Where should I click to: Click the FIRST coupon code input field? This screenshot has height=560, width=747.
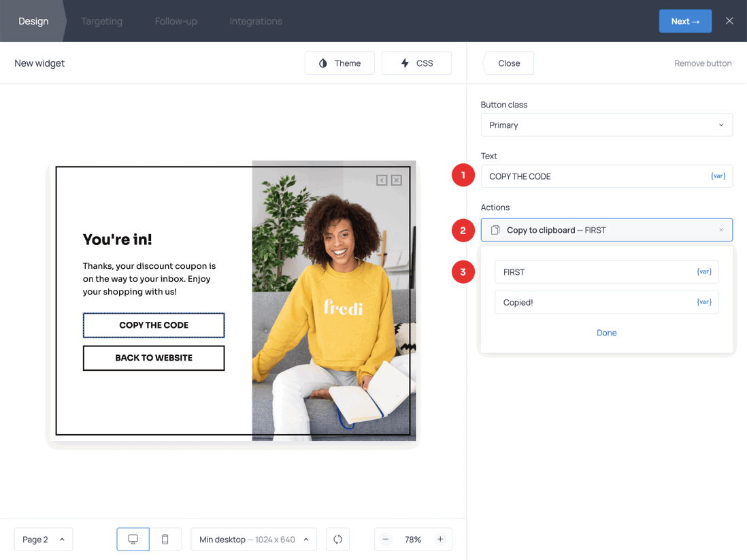(585, 271)
